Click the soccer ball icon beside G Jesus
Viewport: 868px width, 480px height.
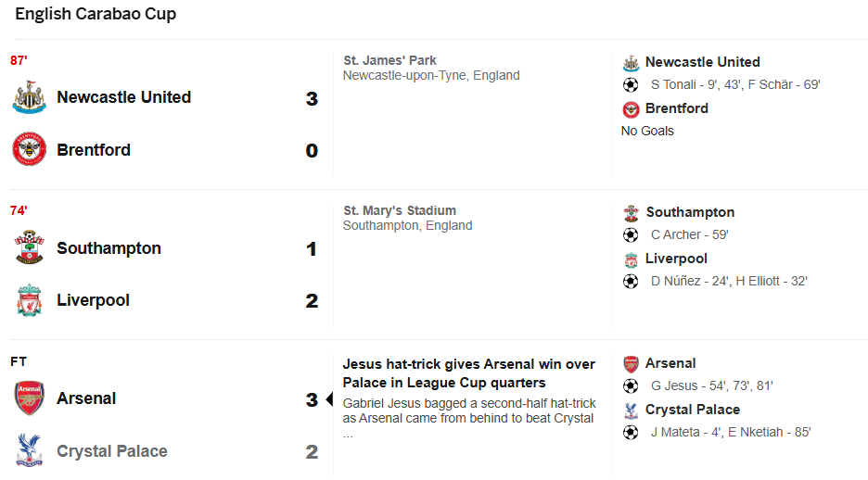pyautogui.click(x=631, y=385)
